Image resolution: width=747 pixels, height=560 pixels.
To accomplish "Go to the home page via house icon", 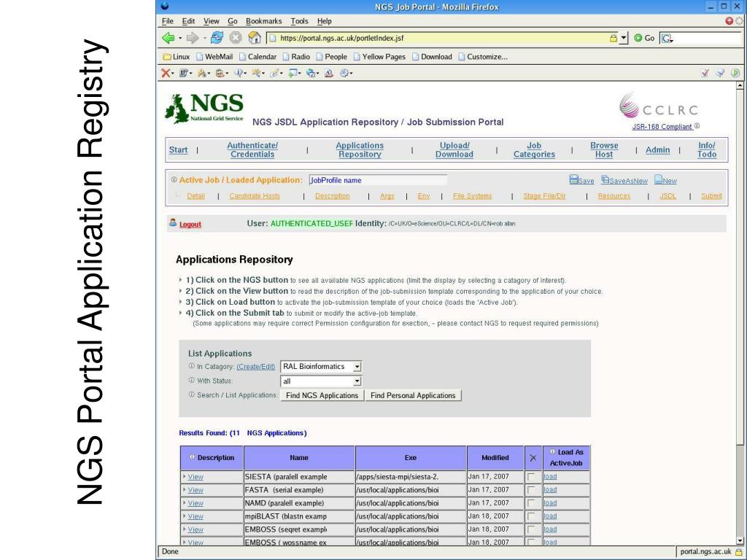I will point(255,38).
